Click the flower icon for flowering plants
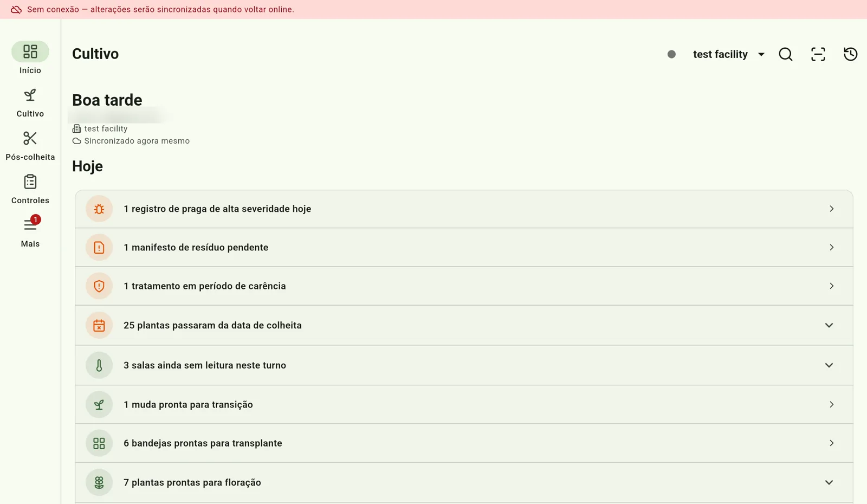 tap(99, 482)
